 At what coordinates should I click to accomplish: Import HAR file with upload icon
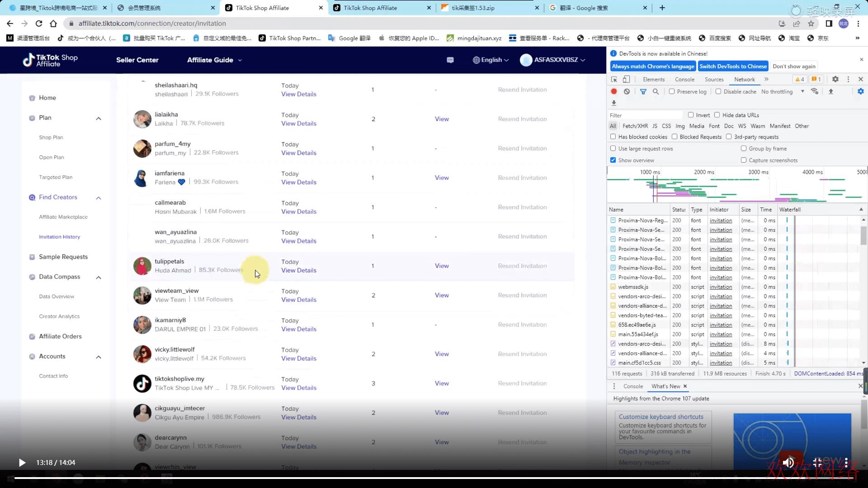pos(830,91)
